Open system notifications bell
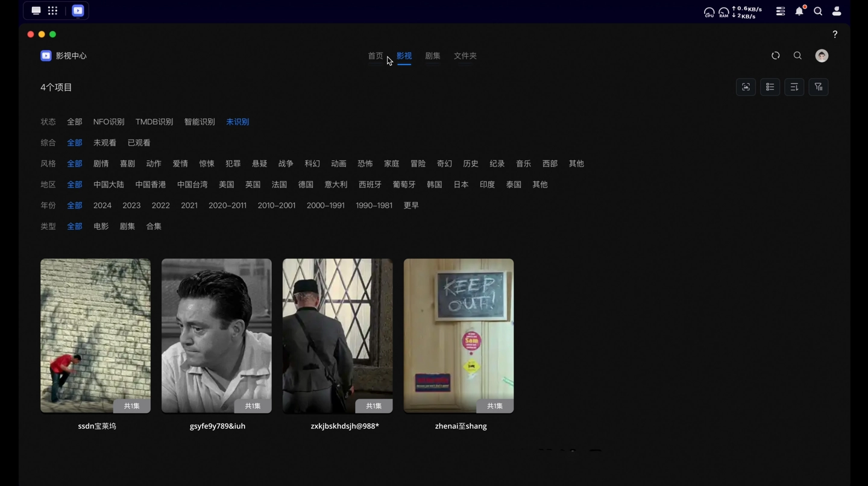This screenshot has height=486, width=868. click(799, 11)
